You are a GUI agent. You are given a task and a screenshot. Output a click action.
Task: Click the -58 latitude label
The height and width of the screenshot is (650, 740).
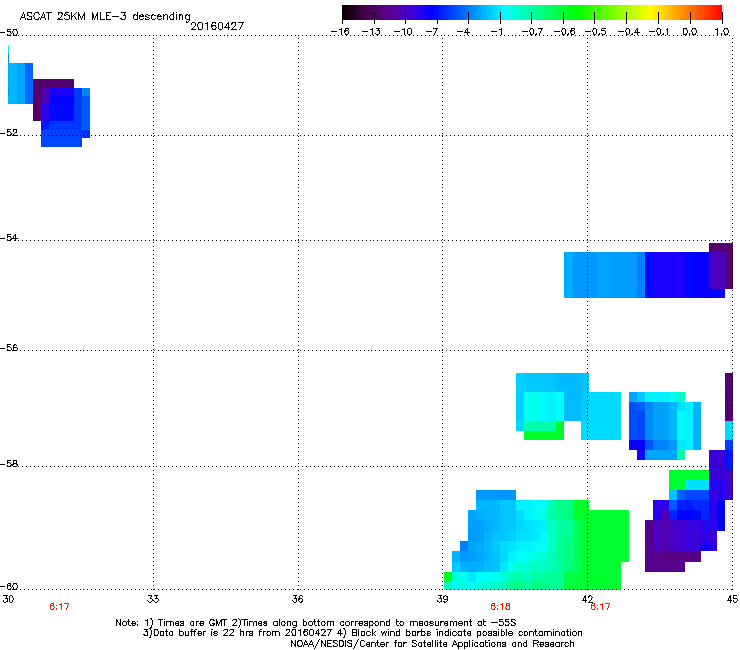click(x=9, y=464)
